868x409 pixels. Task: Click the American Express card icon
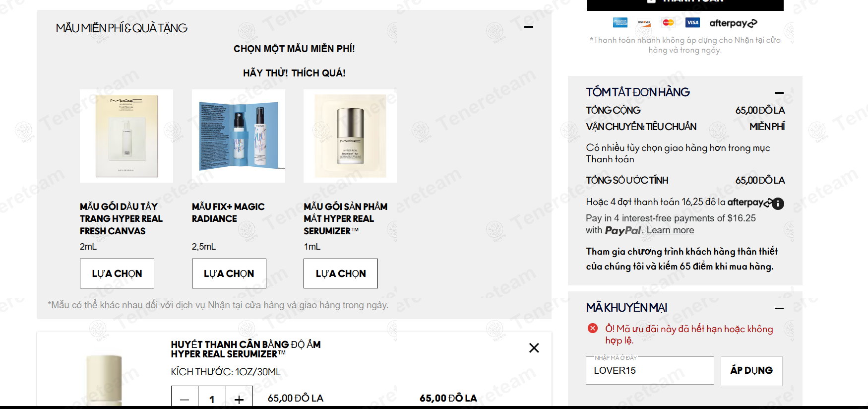[620, 22]
